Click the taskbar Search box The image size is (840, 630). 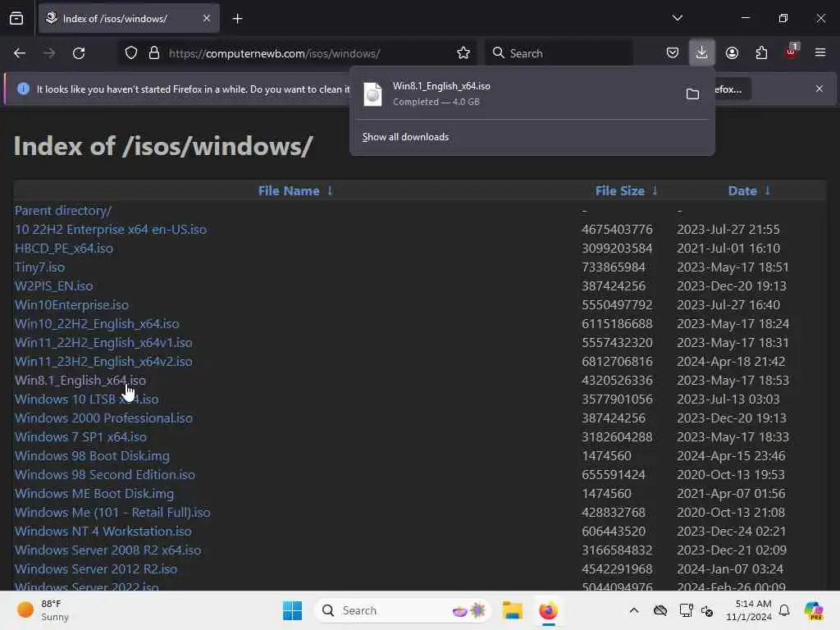pyautogui.click(x=403, y=610)
